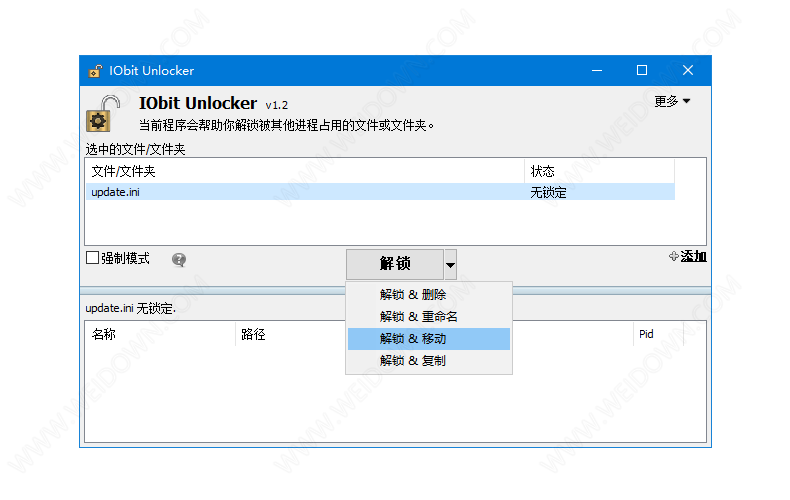The height and width of the screenshot is (500, 790).
Task: Sort by 文件/文件夹 column header
Action: click(305, 171)
